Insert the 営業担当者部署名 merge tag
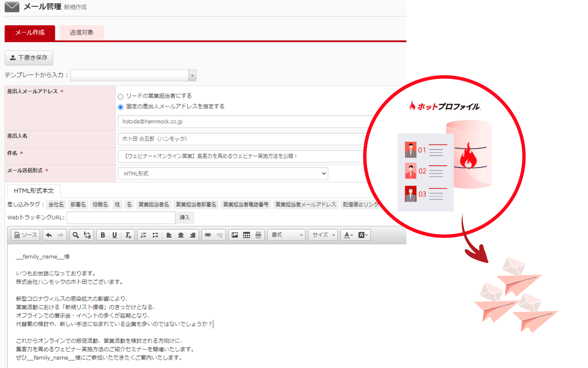Viewport: 588px width, 368px height. point(196,204)
